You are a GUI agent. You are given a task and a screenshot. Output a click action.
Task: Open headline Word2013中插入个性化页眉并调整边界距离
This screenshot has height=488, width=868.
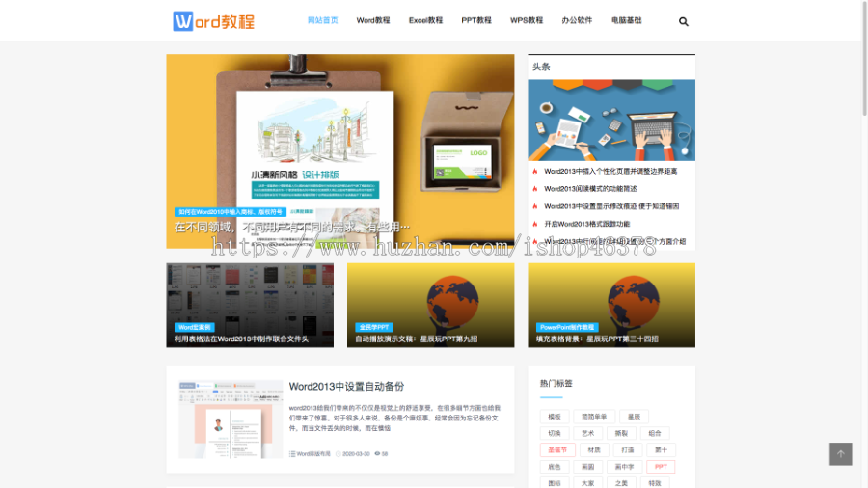(610, 171)
